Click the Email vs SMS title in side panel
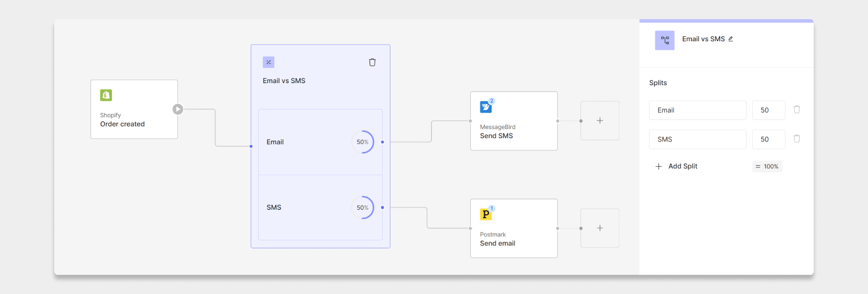This screenshot has height=294, width=868. [x=704, y=39]
